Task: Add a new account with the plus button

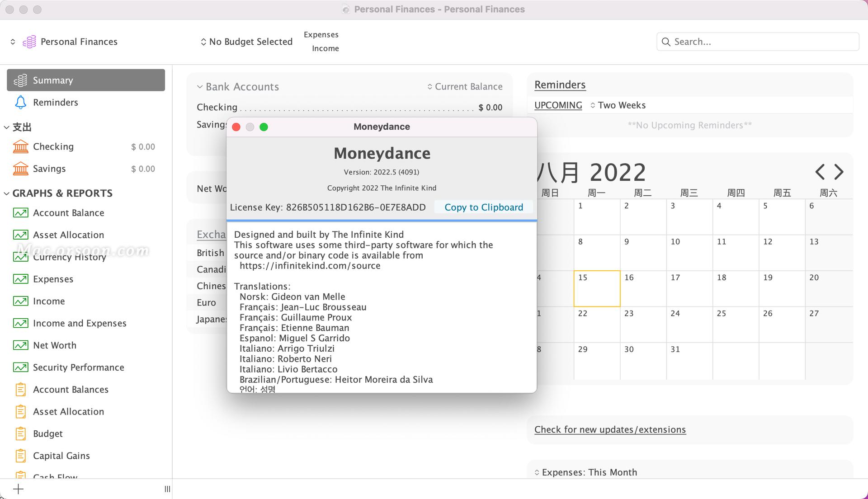Action: pyautogui.click(x=18, y=489)
